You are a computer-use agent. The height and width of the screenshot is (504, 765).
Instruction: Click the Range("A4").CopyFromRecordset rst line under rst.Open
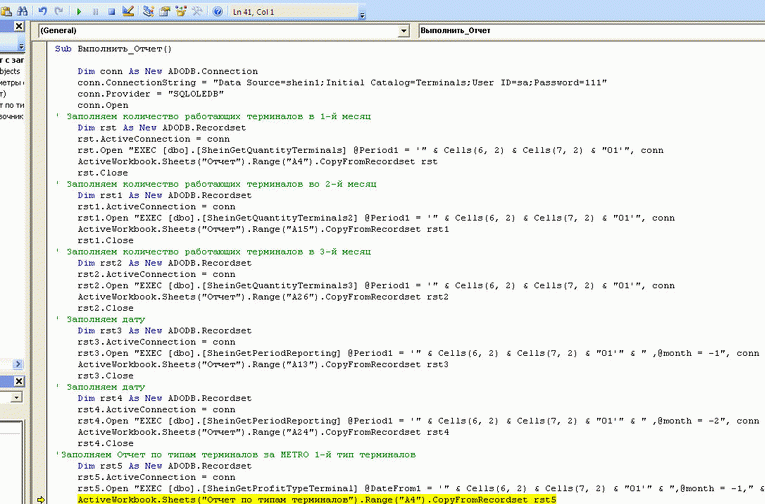(257, 161)
